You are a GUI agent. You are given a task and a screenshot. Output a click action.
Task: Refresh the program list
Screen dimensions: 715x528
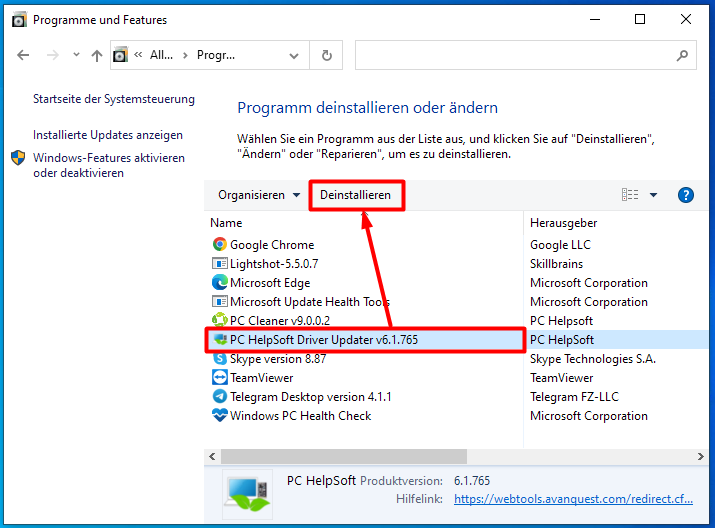326,56
